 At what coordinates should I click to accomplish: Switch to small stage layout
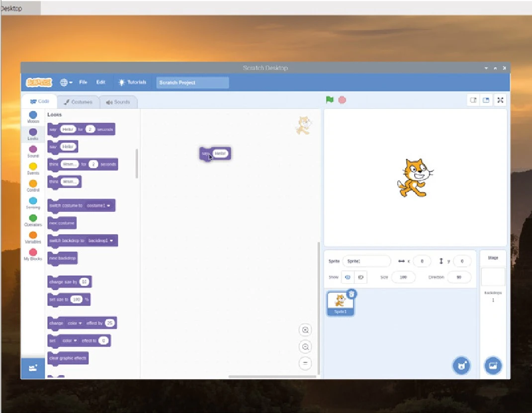(x=473, y=99)
